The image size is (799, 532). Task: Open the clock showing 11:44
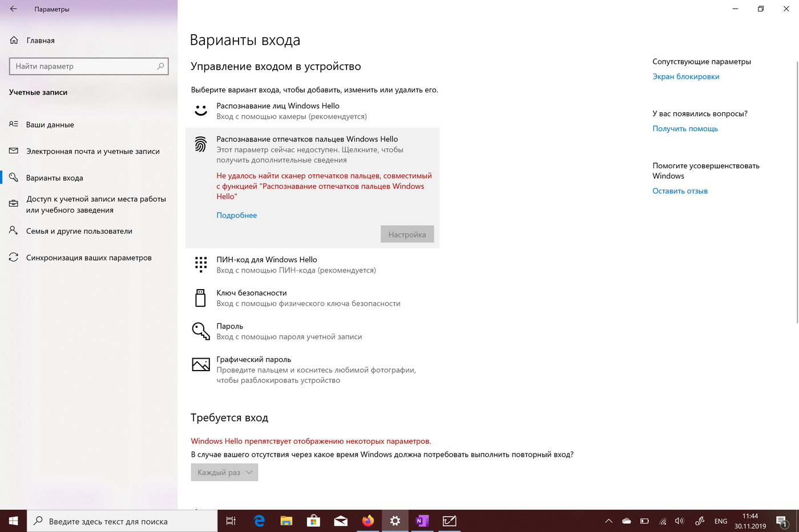pos(750,521)
